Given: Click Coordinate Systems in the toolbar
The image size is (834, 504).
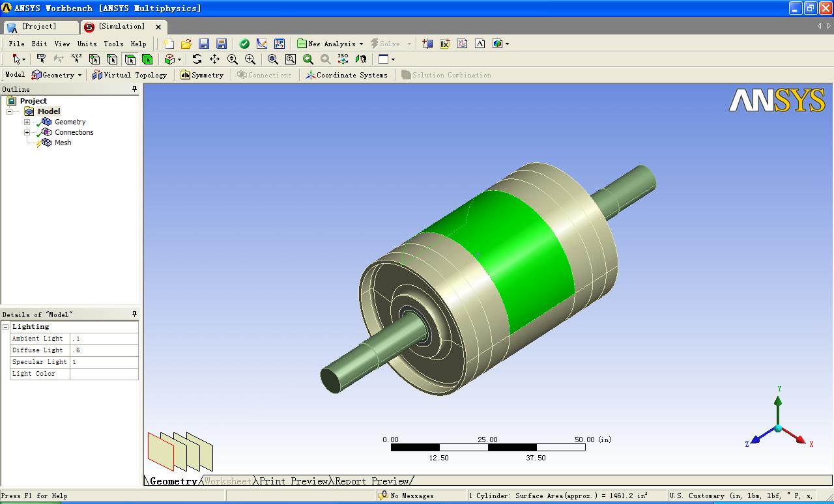Looking at the screenshot, I should (x=347, y=75).
